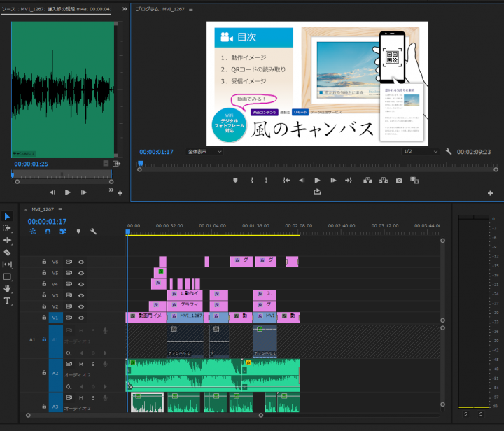Select the Razor tool
504x431 pixels.
[x=7, y=253]
